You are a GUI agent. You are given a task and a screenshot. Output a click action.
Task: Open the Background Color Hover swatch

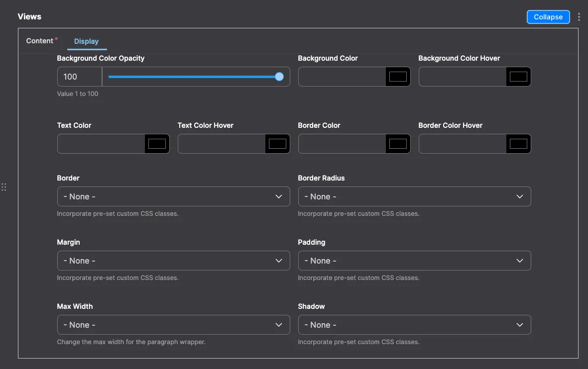pos(518,77)
